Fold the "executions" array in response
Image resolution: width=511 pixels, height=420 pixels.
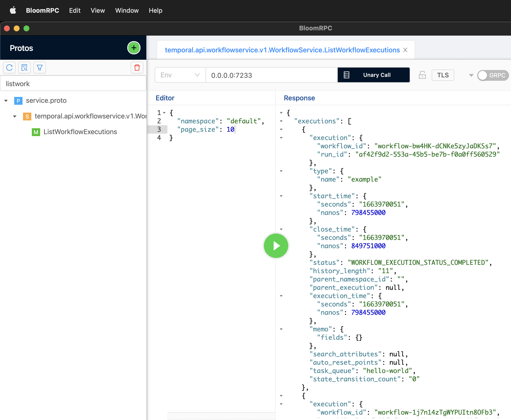[281, 121]
